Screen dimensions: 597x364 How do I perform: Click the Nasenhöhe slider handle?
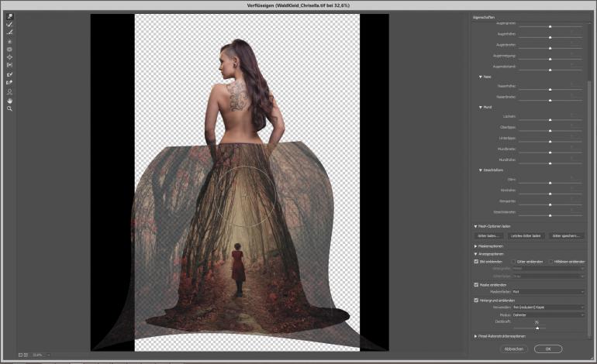pos(550,89)
